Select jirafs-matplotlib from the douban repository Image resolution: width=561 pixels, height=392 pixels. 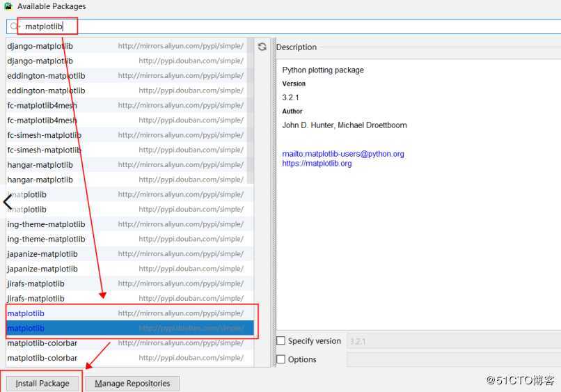pos(129,299)
